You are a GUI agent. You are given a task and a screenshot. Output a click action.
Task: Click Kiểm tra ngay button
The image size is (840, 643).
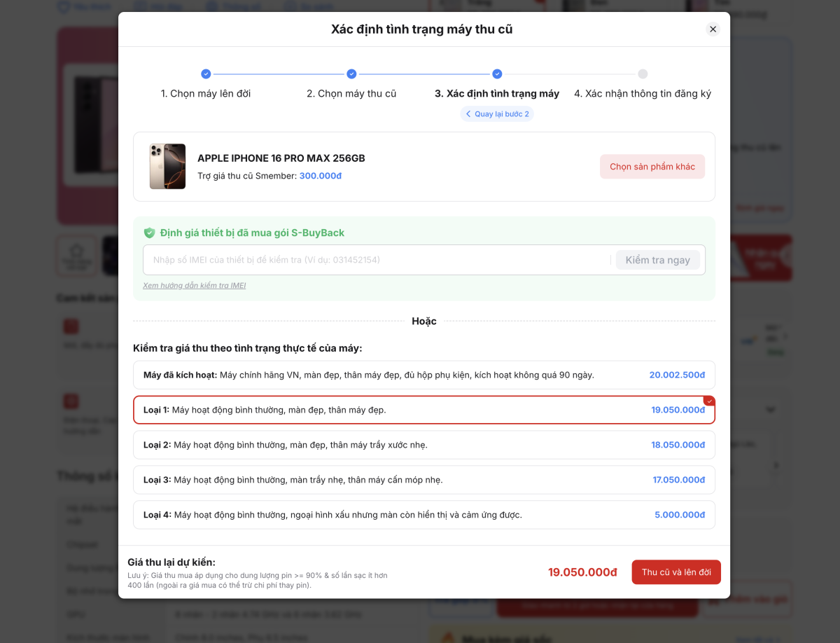(658, 260)
